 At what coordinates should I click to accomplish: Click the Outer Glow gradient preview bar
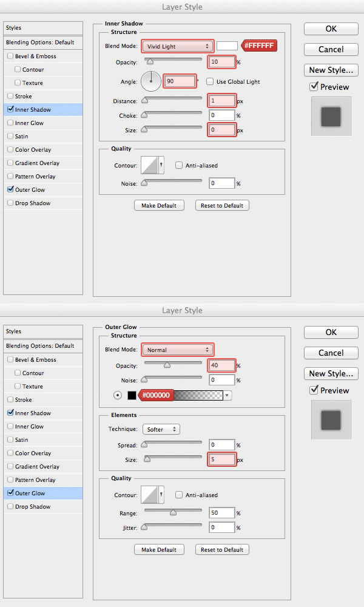(198, 395)
